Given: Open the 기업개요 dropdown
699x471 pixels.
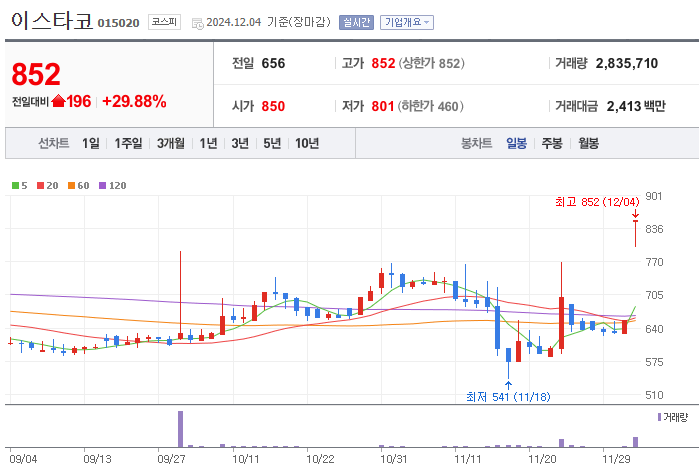Looking at the screenshot, I should (407, 22).
